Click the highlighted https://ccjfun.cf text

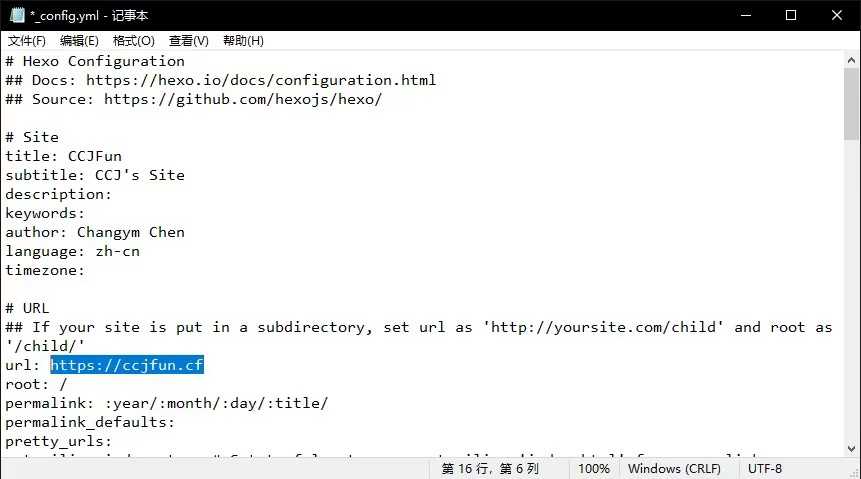pyautogui.click(x=127, y=365)
